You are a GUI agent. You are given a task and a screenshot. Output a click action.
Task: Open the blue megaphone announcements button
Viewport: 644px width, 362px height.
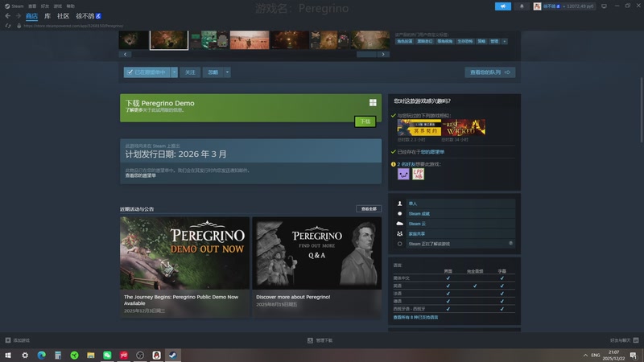[502, 6]
